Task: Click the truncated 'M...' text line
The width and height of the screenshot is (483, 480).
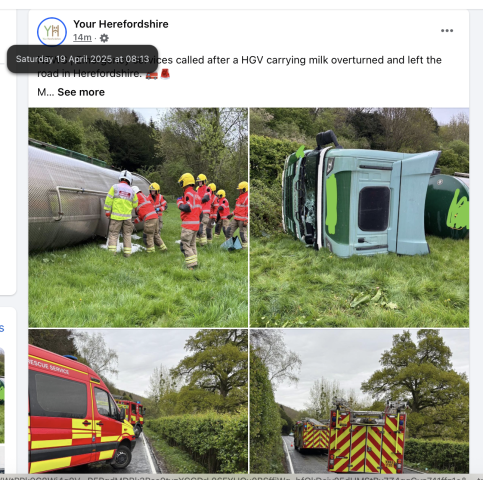Action: pyautogui.click(x=46, y=92)
